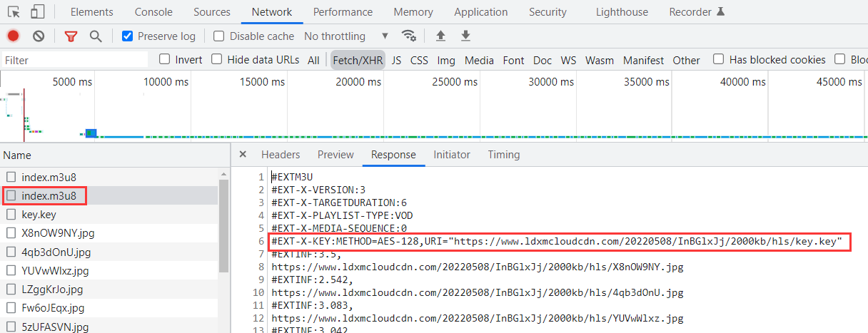Enable the Disable cache checkbox
The image size is (868, 333).
tap(219, 36)
